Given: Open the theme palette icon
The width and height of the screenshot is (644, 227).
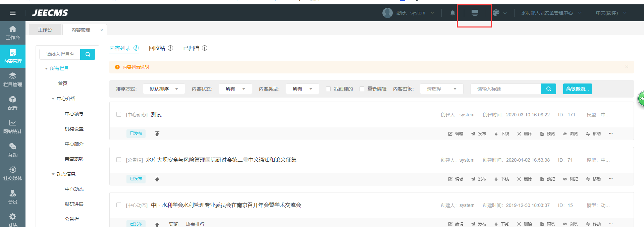Looking at the screenshot, I should pyautogui.click(x=496, y=13).
